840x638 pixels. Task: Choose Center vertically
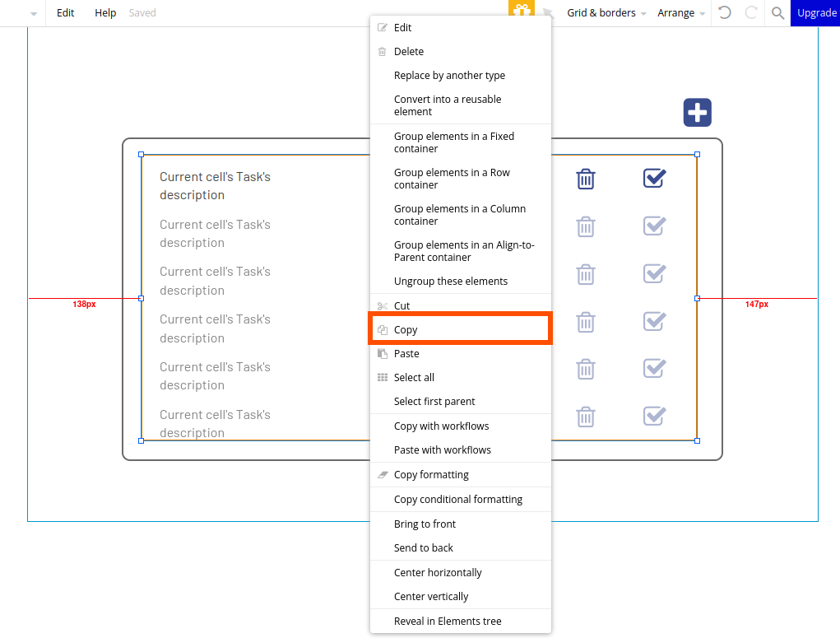460,597
